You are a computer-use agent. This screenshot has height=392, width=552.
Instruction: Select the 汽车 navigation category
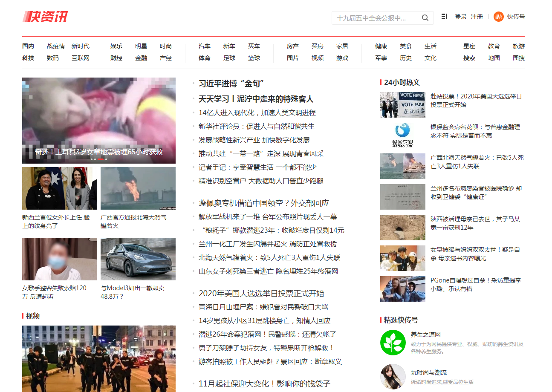(205, 46)
